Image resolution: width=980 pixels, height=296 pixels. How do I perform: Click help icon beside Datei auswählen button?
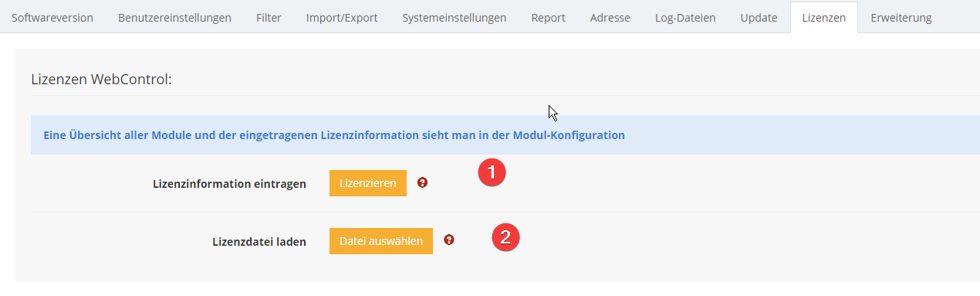point(449,240)
